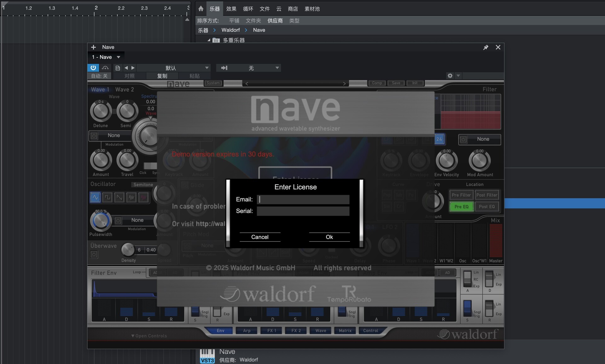Click the pin icon of Nave window

coord(486,47)
